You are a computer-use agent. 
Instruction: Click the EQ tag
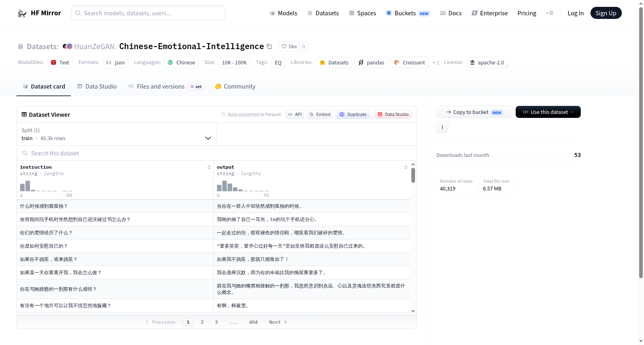pyautogui.click(x=278, y=62)
